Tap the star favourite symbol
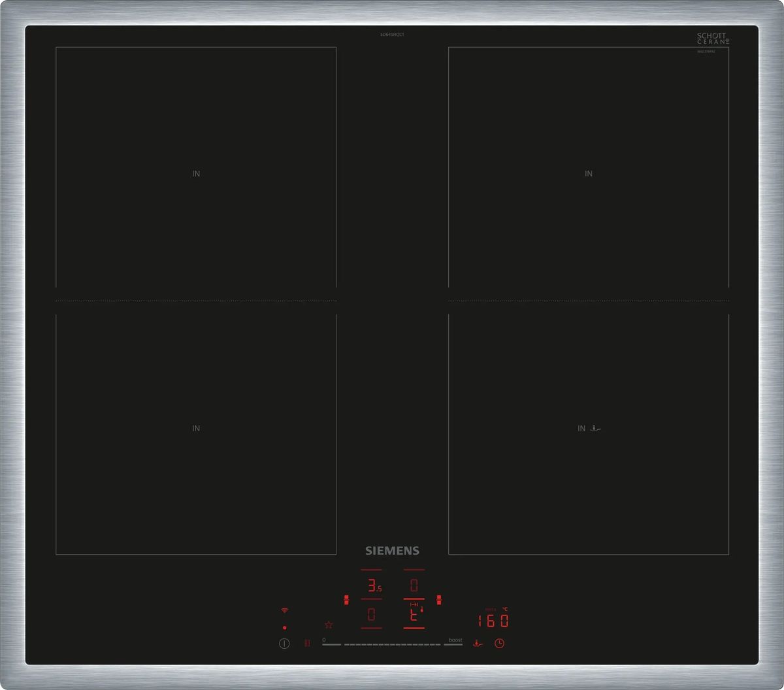 (329, 625)
